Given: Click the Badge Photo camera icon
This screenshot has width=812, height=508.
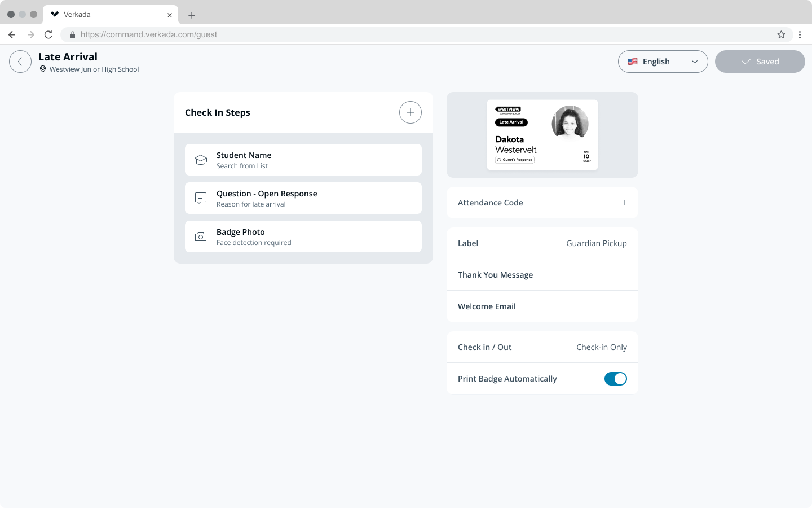Looking at the screenshot, I should tap(201, 237).
